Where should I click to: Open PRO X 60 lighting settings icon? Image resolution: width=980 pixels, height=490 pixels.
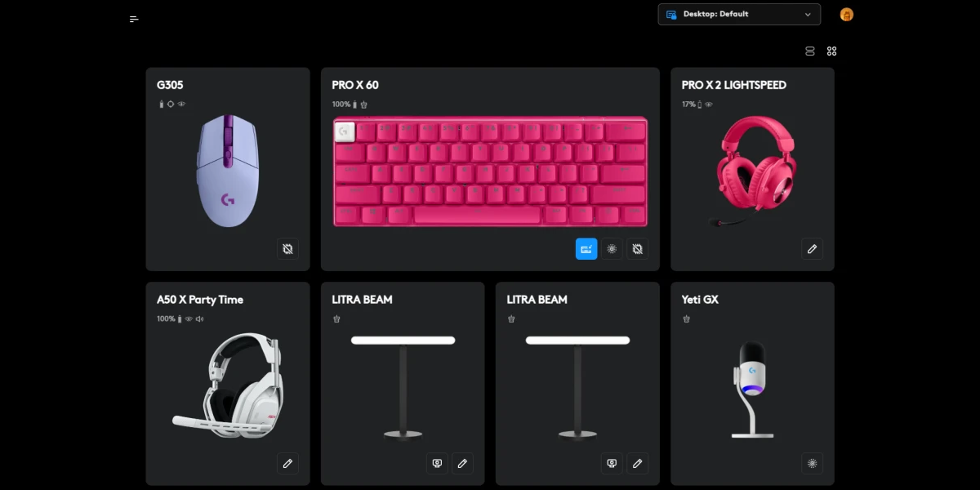(x=612, y=249)
